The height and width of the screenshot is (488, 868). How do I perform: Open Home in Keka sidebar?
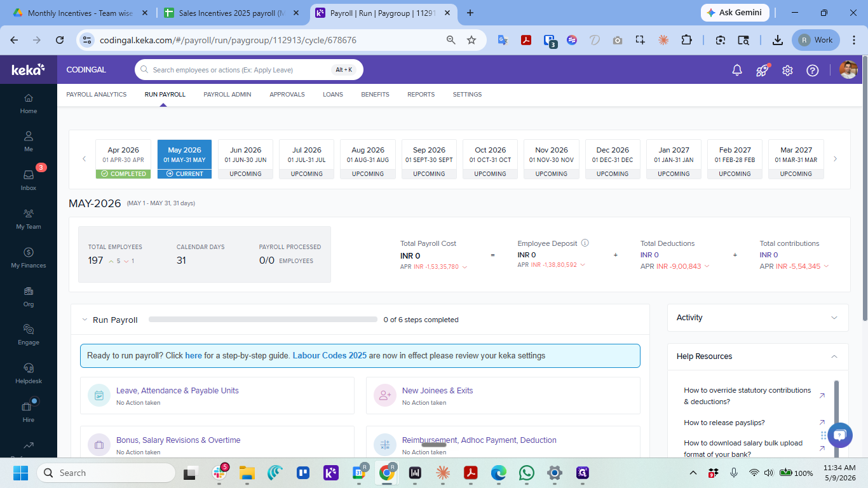[29, 104]
